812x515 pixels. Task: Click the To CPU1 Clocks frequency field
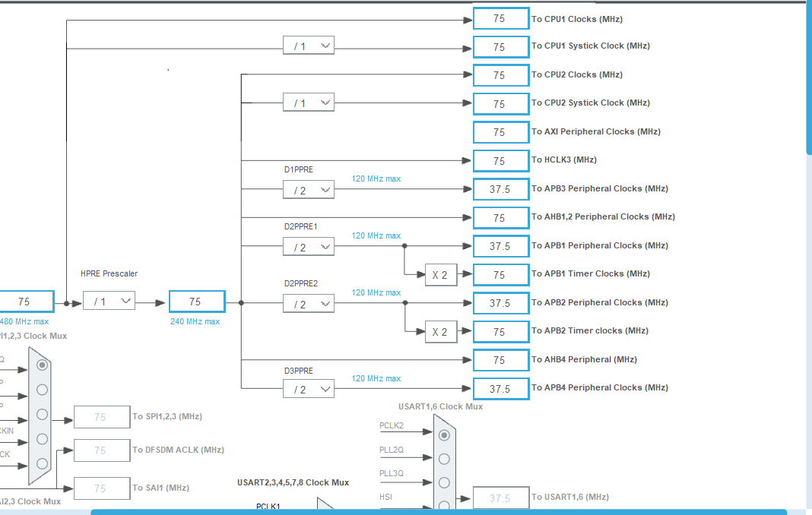(500, 18)
